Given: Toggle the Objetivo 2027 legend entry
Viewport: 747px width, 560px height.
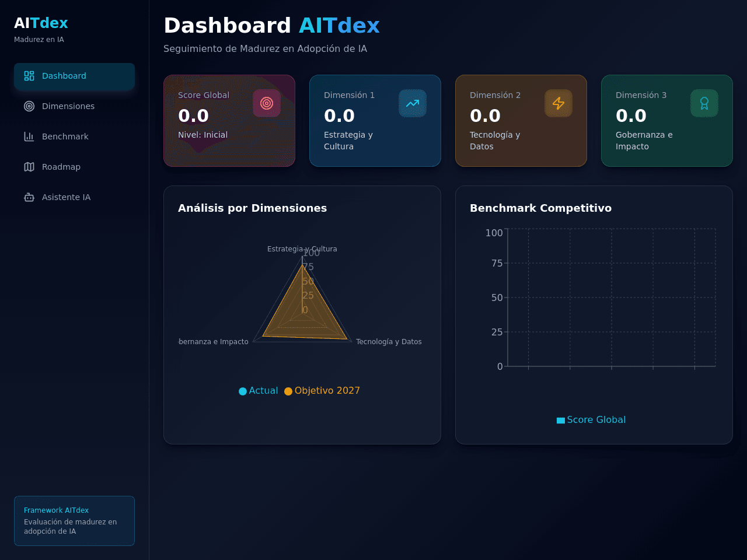Looking at the screenshot, I should tap(322, 391).
